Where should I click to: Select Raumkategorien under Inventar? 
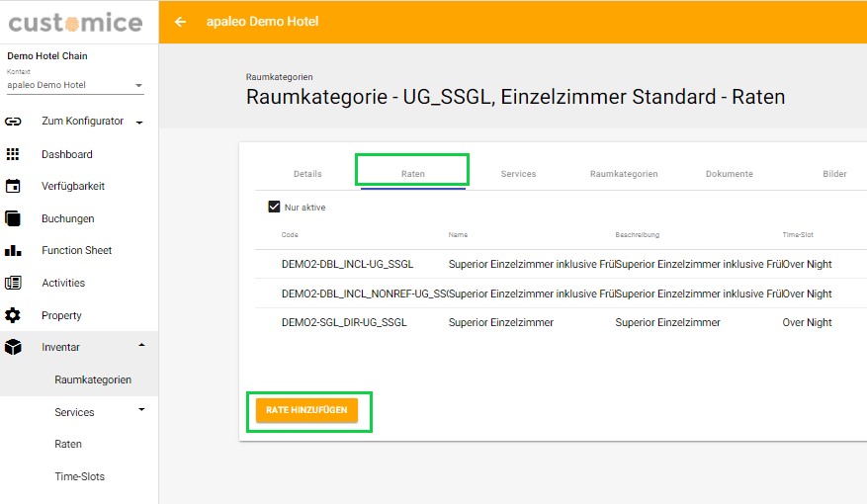coord(93,379)
